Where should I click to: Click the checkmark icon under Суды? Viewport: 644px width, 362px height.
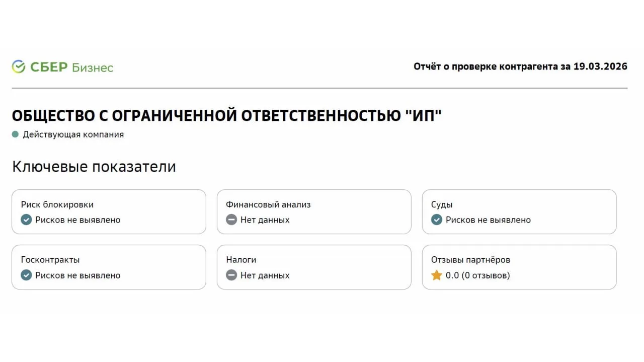click(437, 220)
